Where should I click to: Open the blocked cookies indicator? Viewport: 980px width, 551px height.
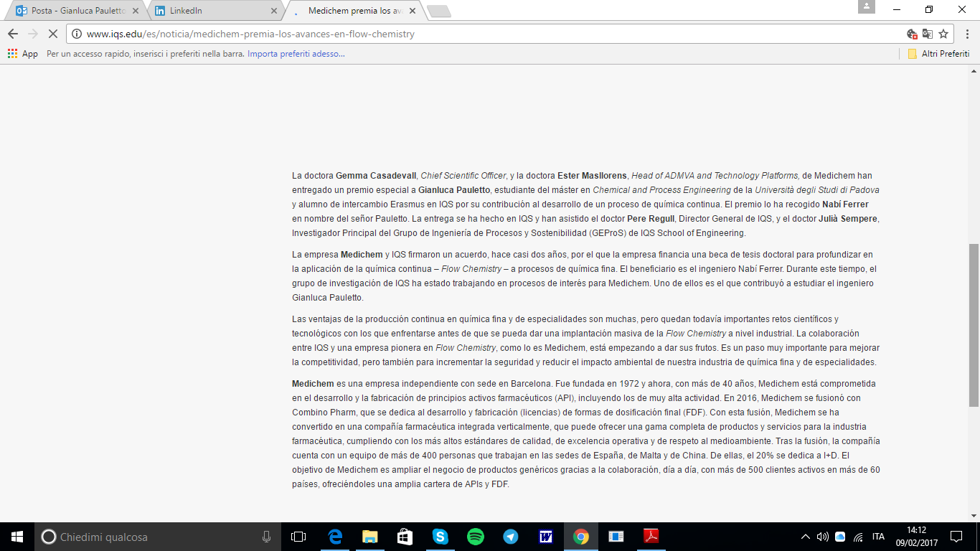point(912,34)
